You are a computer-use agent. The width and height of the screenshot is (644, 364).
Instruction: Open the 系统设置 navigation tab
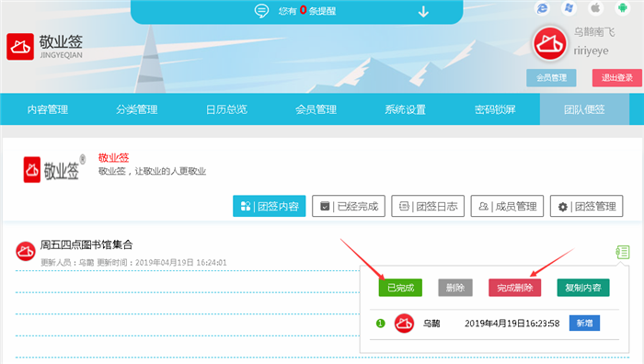click(405, 109)
